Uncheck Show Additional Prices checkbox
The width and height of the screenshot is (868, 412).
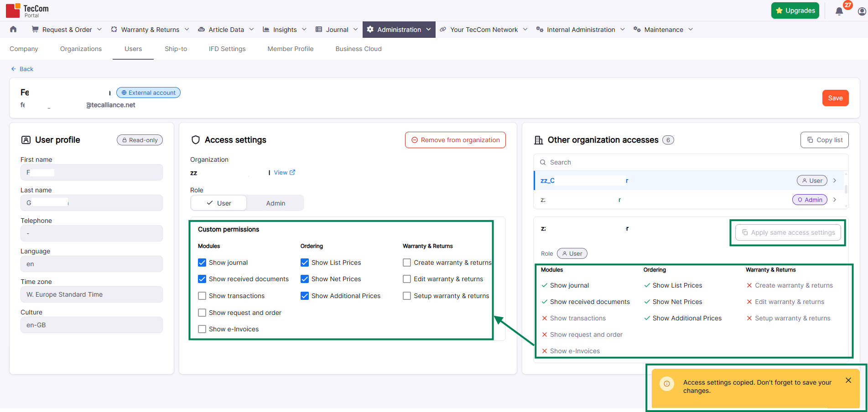[305, 296]
